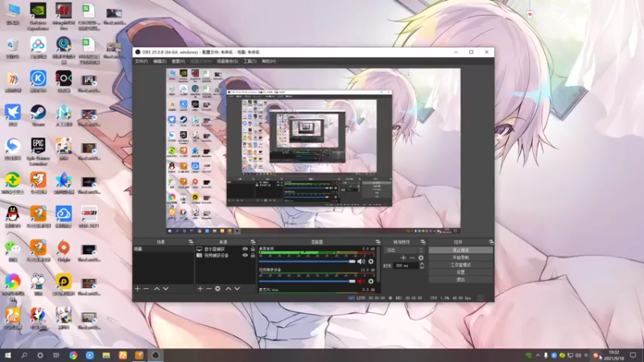
Task: Open Steam from the desktop
Action: (38, 115)
